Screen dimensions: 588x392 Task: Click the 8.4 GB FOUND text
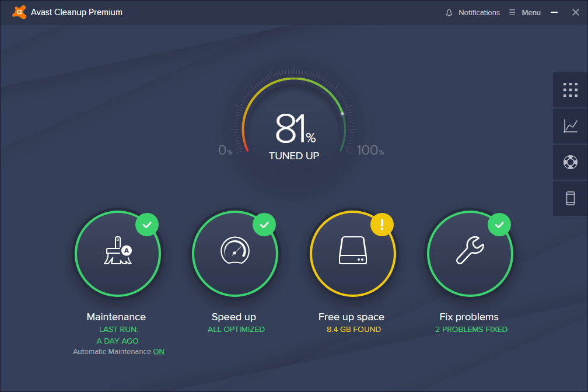point(353,330)
